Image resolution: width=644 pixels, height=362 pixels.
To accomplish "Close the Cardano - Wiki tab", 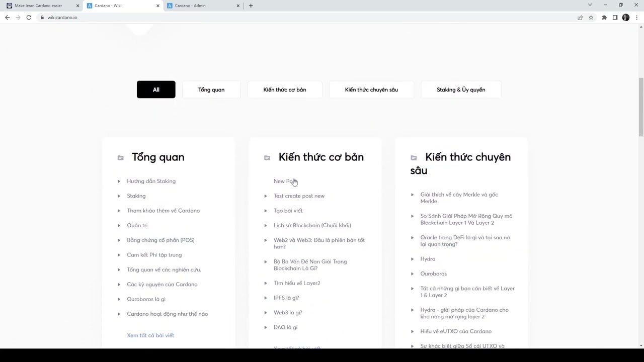I will tap(158, 6).
